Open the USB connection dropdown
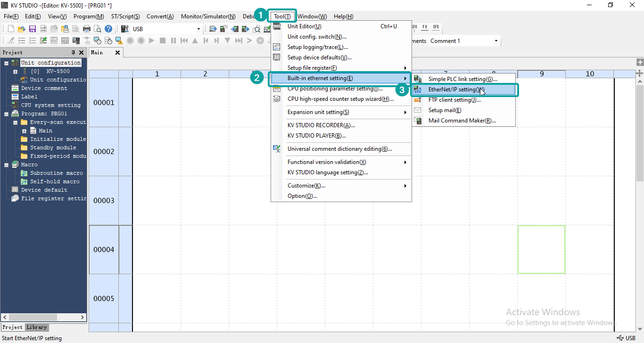644x343 pixels. (x=198, y=29)
